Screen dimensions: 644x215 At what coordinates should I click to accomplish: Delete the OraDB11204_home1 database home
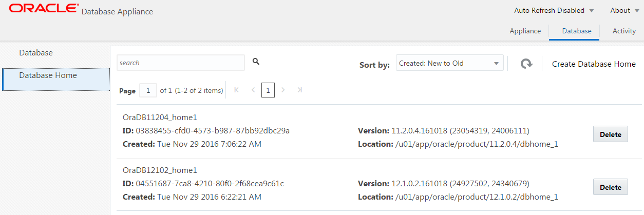611,134
